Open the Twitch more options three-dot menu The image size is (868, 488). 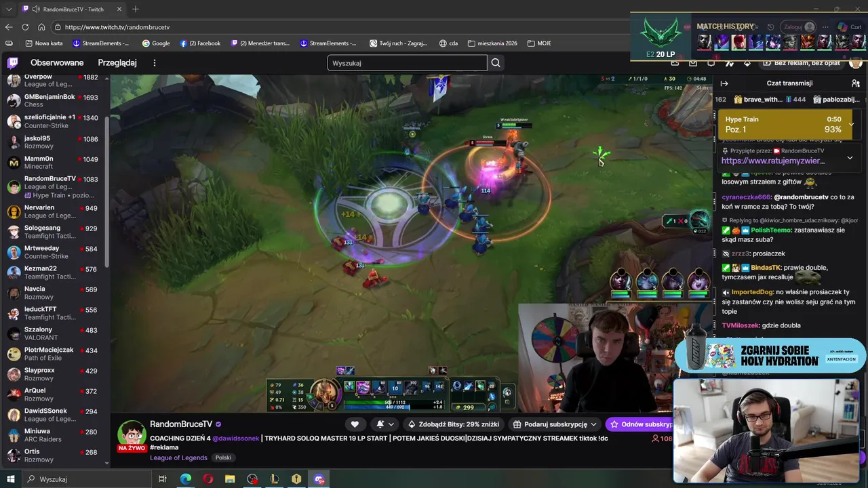[154, 63]
